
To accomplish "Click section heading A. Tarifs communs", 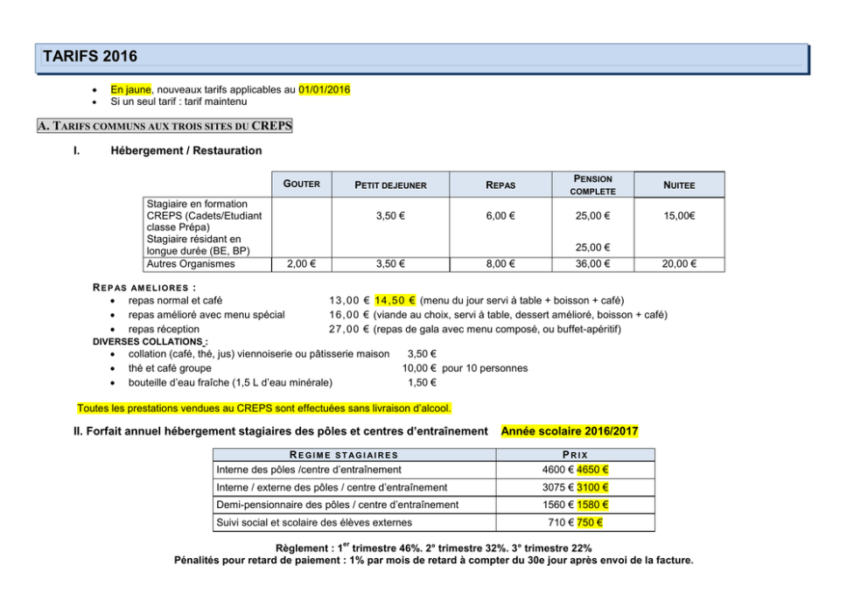I will 164,126.
